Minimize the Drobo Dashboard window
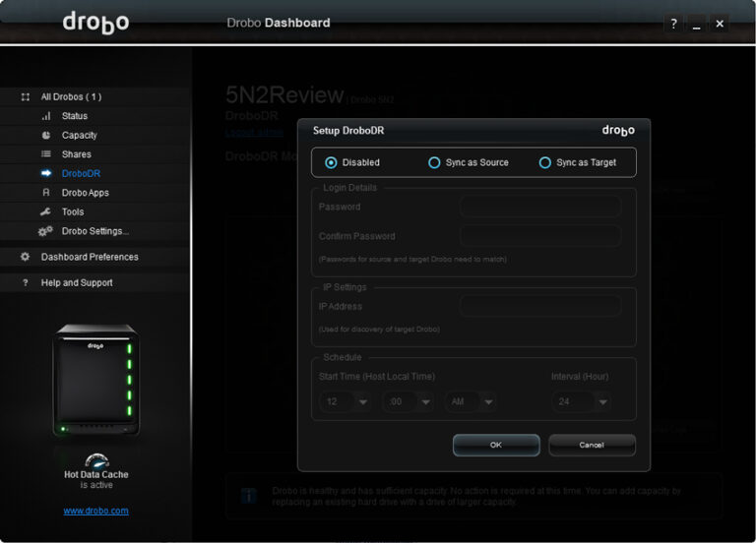This screenshot has width=756, height=543. 696,24
